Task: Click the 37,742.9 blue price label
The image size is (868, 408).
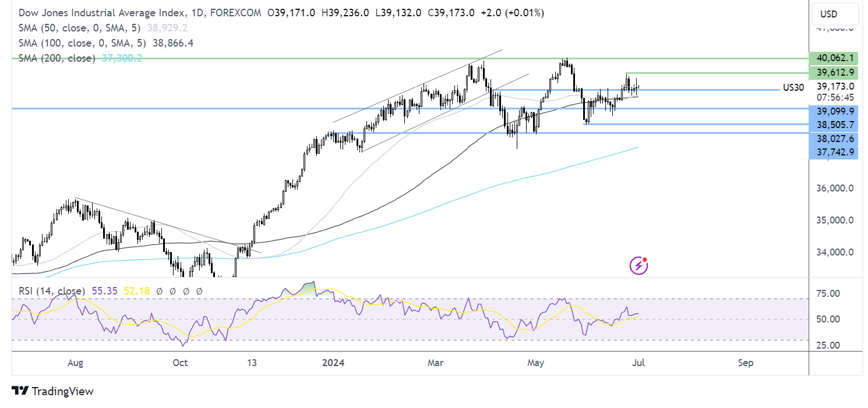Action: 835,152
